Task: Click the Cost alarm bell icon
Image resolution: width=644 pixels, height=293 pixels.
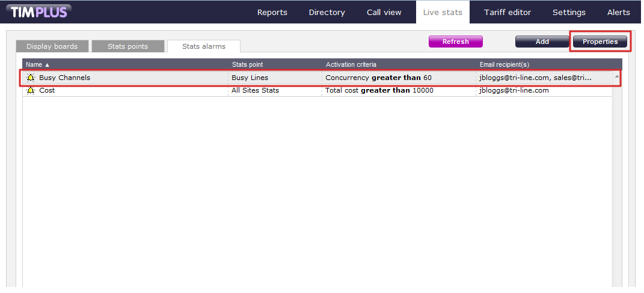Action: tap(31, 90)
